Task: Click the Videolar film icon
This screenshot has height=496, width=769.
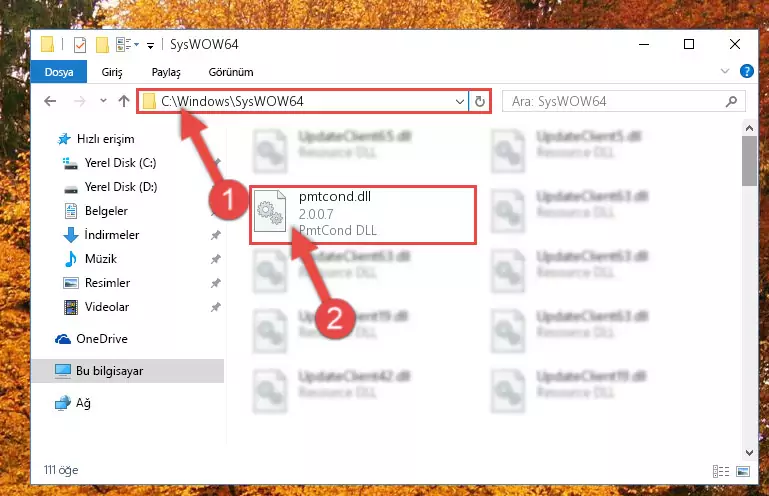Action: coord(71,308)
